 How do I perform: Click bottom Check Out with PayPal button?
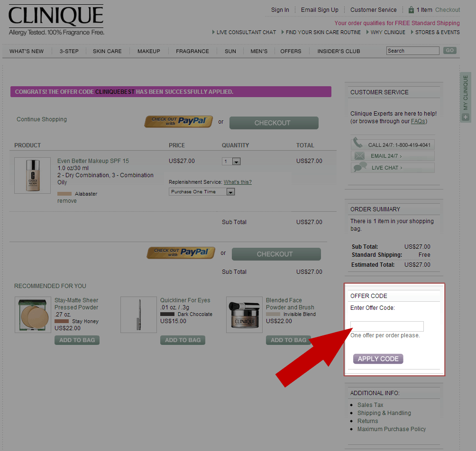point(181,253)
